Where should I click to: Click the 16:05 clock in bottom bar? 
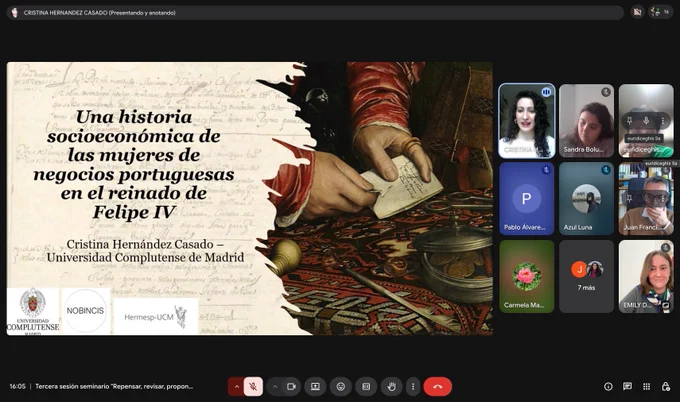(17, 386)
